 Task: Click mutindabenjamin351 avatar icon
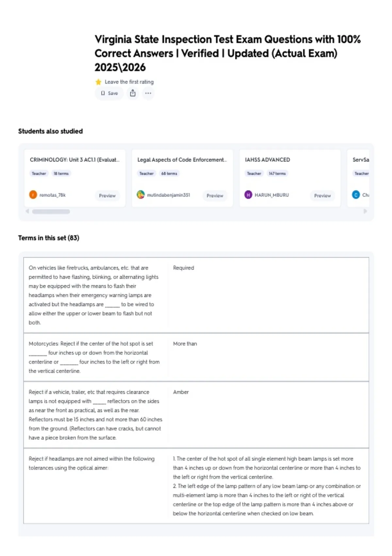[140, 195]
